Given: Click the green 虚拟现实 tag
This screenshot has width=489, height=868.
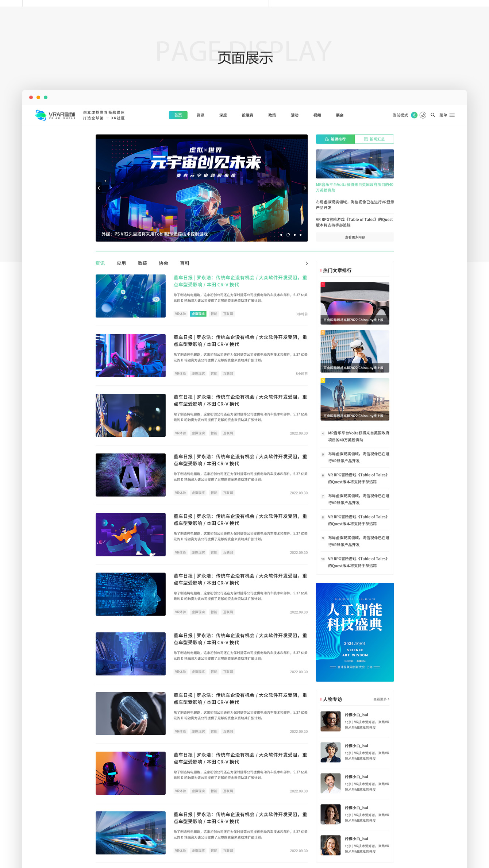Looking at the screenshot, I should point(198,314).
